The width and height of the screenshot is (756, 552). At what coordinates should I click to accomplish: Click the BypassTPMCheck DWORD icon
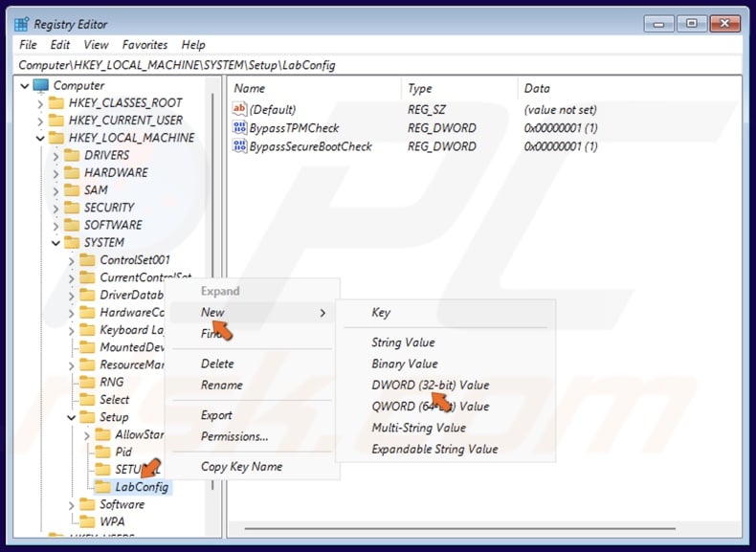(x=239, y=127)
